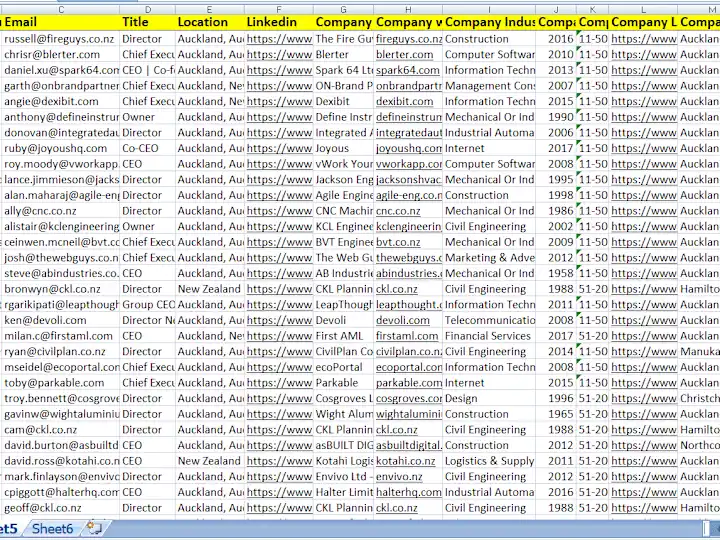Click founded year 1986 cell
720x540 pixels.
(556, 211)
